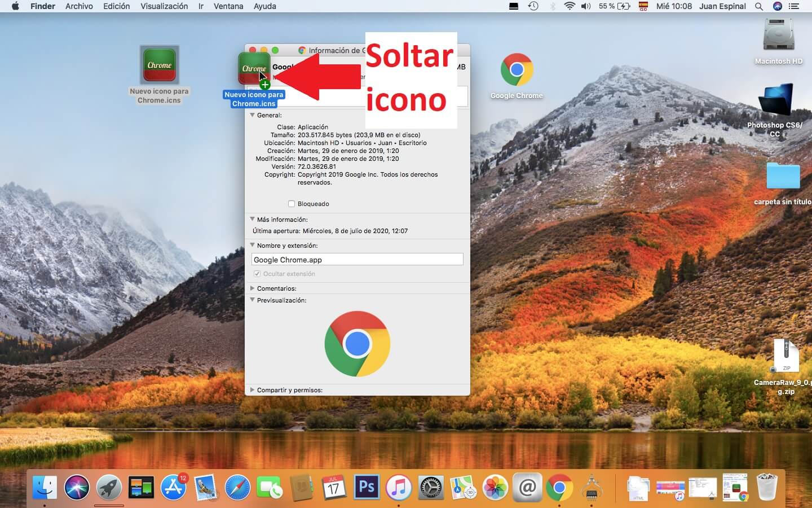Launch Siri from the Dock
Viewport: 812px width, 508px height.
click(77, 487)
